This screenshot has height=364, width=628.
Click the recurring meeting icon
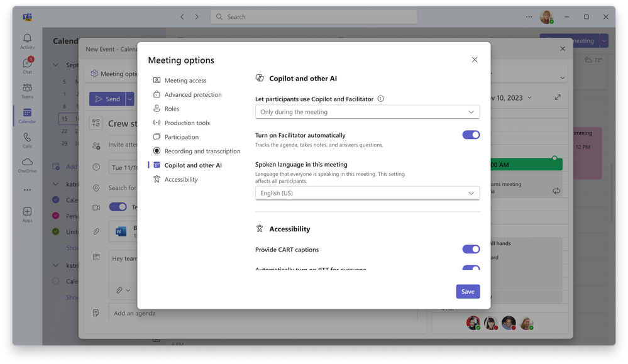click(x=556, y=190)
